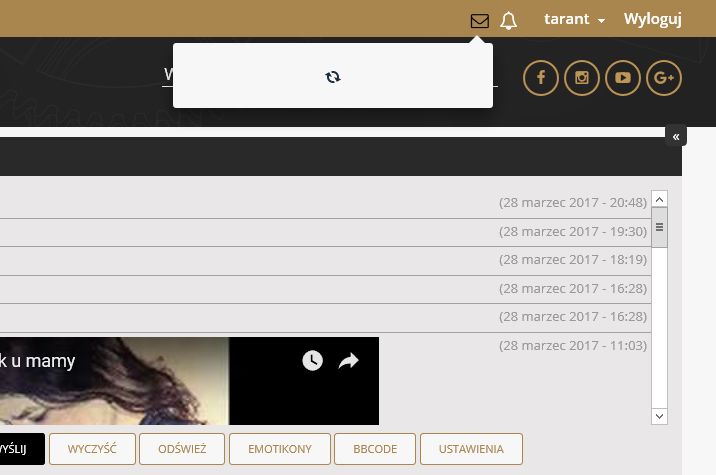Click Wyloguj to log out
The image size is (716, 475).
652,19
